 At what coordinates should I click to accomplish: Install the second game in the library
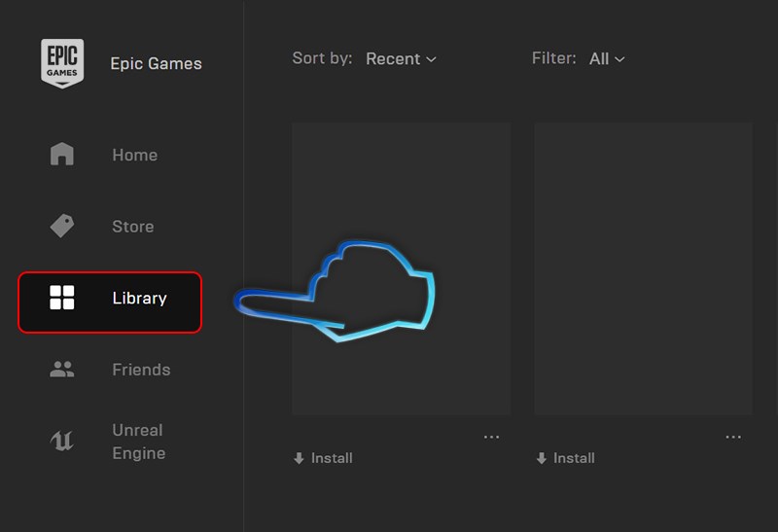565,458
